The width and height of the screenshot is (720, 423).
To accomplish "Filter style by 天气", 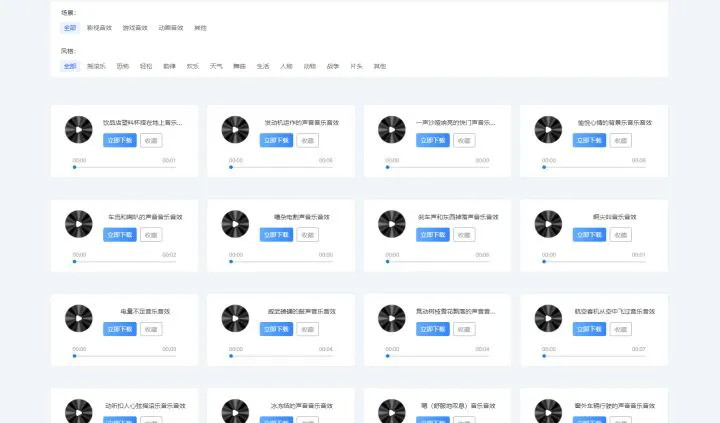I will (x=216, y=66).
